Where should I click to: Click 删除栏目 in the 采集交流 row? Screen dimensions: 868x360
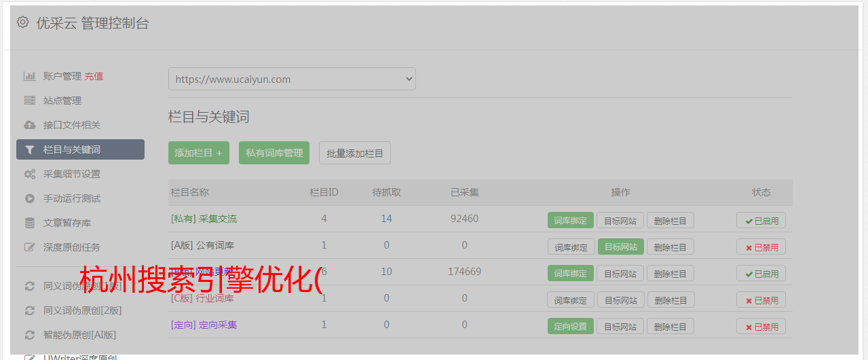[x=671, y=220]
